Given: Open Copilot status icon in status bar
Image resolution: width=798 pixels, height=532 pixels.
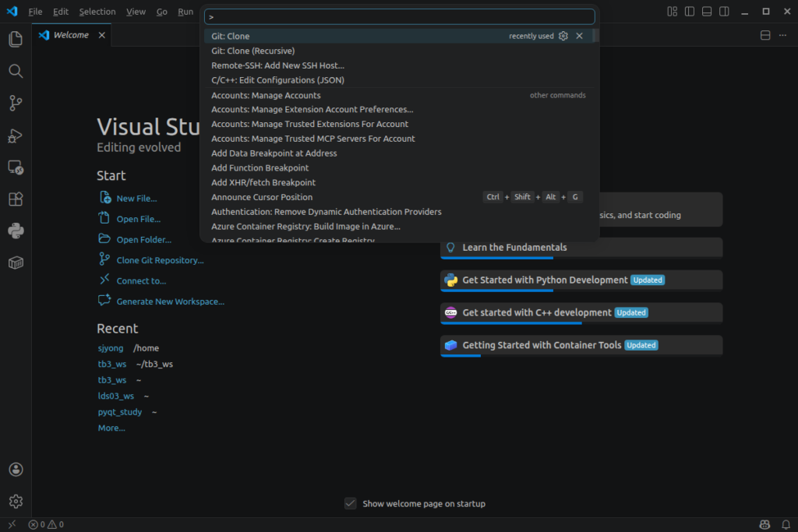Looking at the screenshot, I should (764, 524).
